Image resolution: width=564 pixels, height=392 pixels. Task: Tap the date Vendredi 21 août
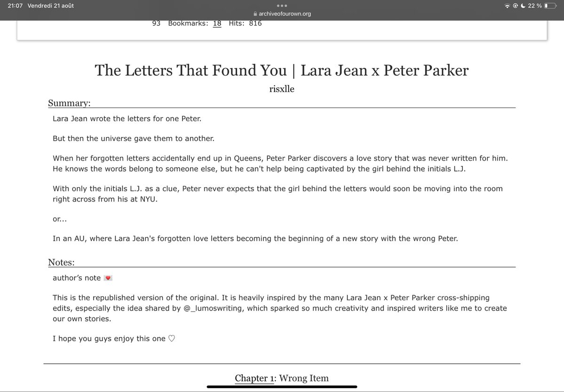(51, 6)
